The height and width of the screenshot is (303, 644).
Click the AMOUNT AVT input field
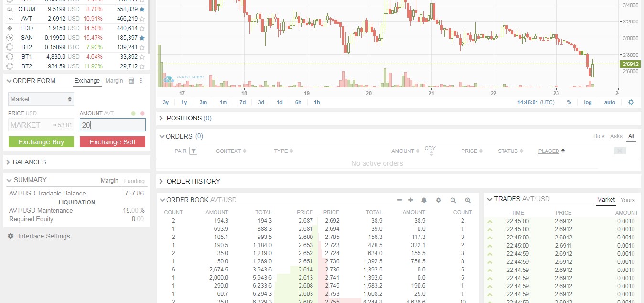click(x=112, y=125)
